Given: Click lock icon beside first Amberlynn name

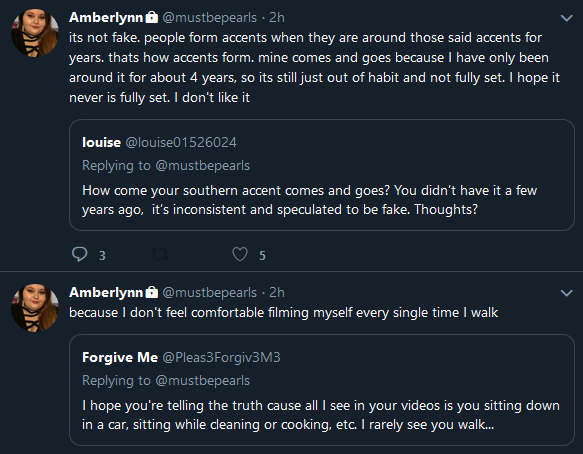Looking at the screenshot, I should [x=152, y=17].
